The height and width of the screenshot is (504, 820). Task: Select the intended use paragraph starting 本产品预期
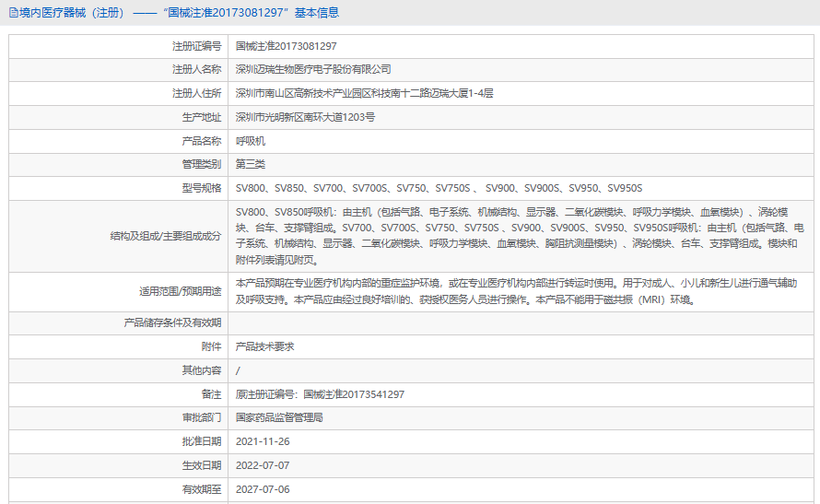pos(516,291)
